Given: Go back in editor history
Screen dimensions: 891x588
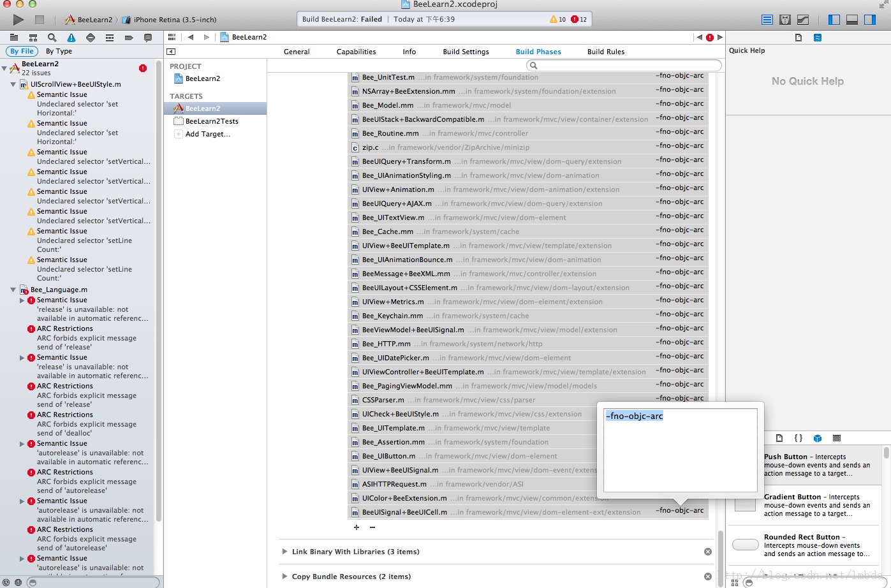Looking at the screenshot, I should 190,37.
